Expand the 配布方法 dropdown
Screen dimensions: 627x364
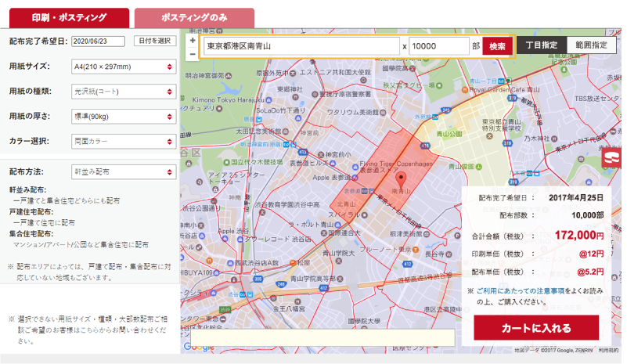pyautogui.click(x=123, y=171)
